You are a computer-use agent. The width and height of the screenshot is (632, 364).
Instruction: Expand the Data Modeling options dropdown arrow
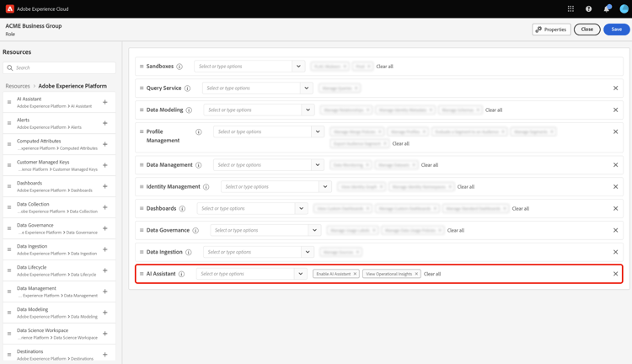(308, 110)
